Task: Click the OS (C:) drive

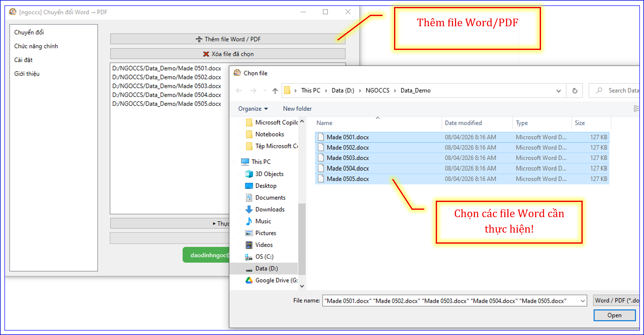Action: tap(264, 257)
